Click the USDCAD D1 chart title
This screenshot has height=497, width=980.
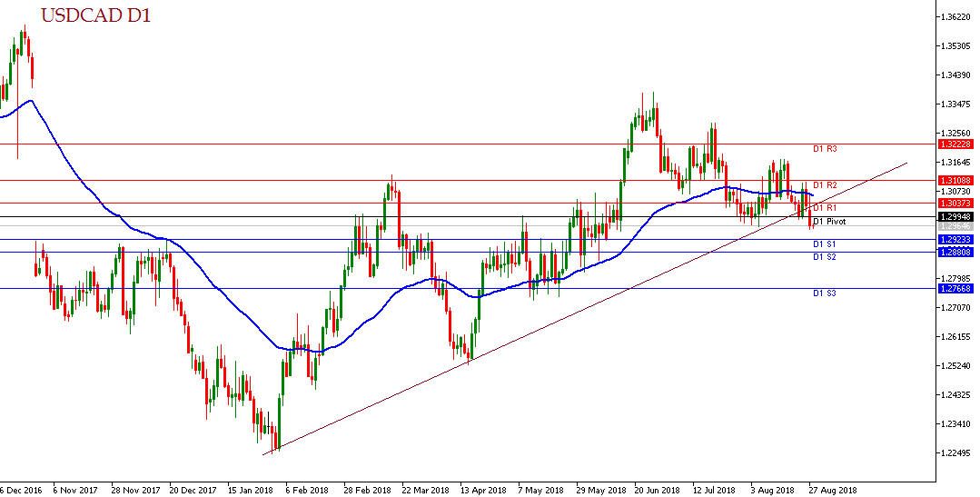(x=95, y=16)
